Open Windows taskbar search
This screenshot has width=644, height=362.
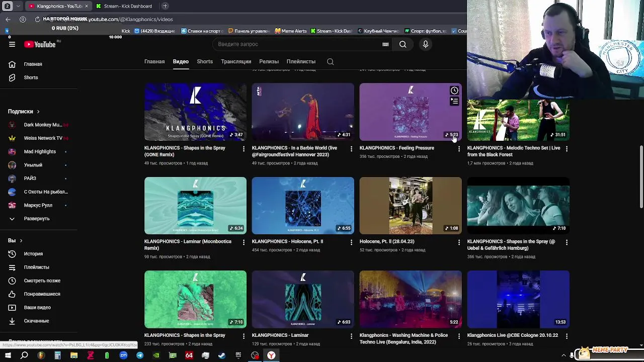pos(24,355)
